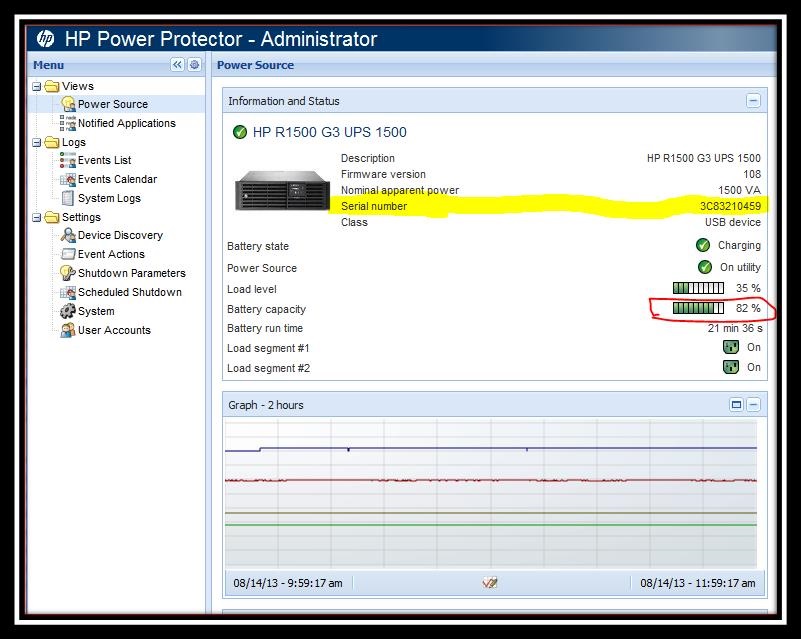Click the Load segment #2 outlet icon
This screenshot has height=639, width=801.
click(731, 367)
